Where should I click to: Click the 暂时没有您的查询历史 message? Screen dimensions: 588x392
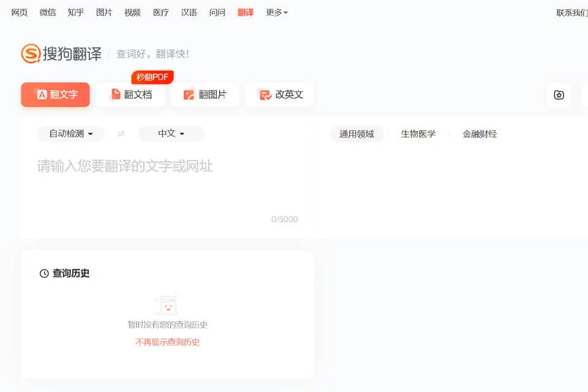[167, 325]
